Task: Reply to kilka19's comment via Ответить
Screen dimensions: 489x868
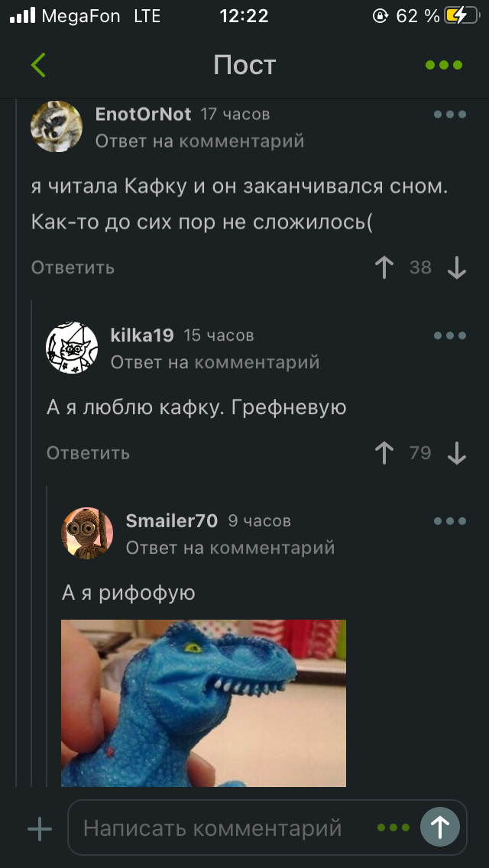Action: [88, 453]
